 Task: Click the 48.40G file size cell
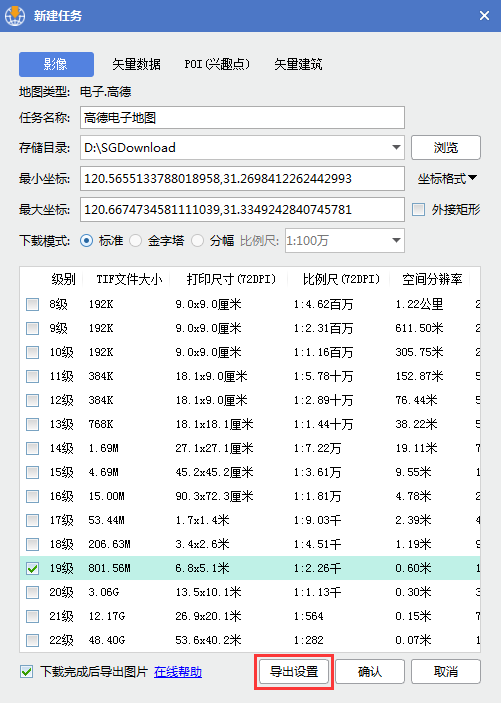(106, 640)
